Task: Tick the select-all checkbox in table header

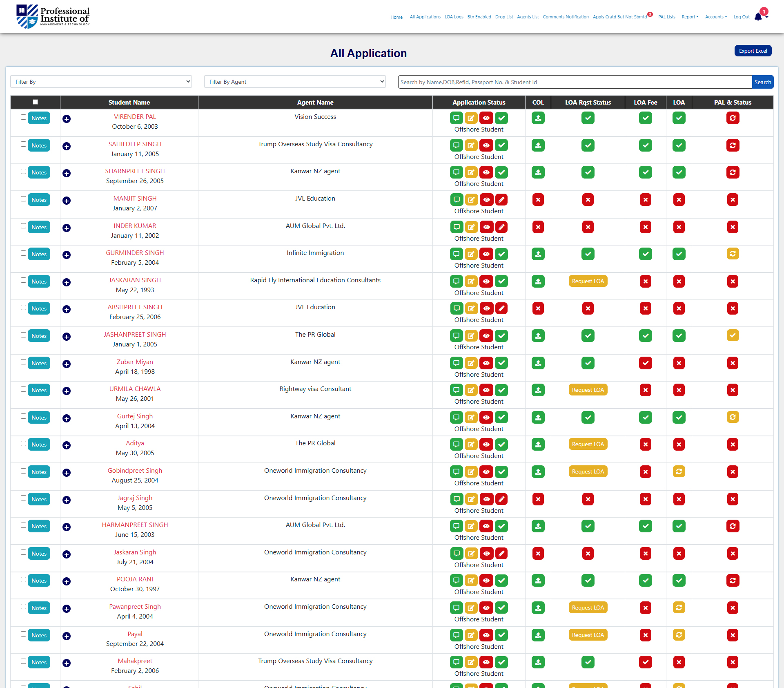Action: point(35,102)
